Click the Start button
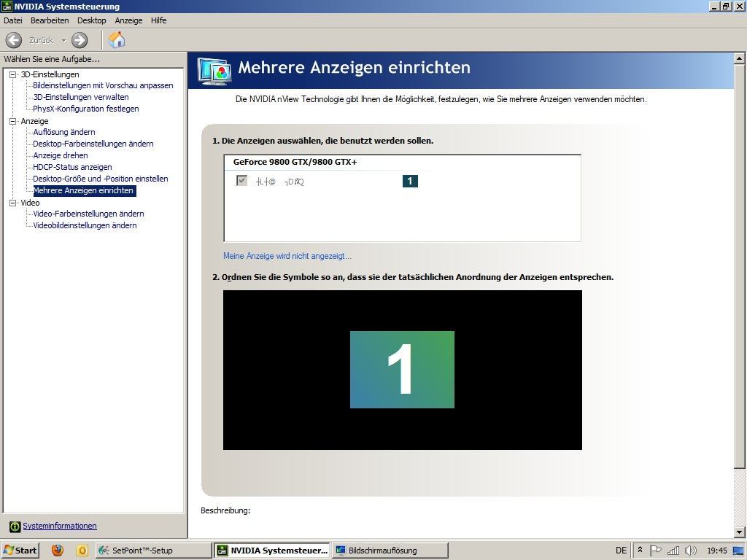The image size is (747, 560). click(x=20, y=550)
